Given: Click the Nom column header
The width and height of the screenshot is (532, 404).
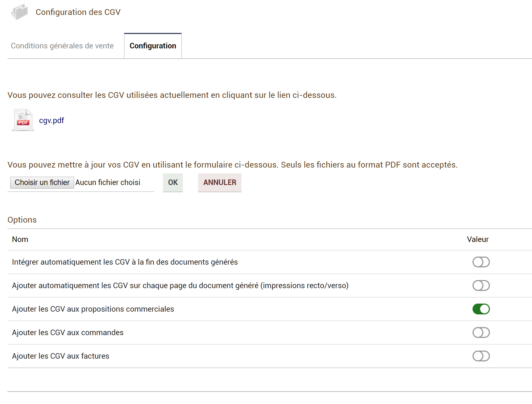Looking at the screenshot, I should (20, 239).
